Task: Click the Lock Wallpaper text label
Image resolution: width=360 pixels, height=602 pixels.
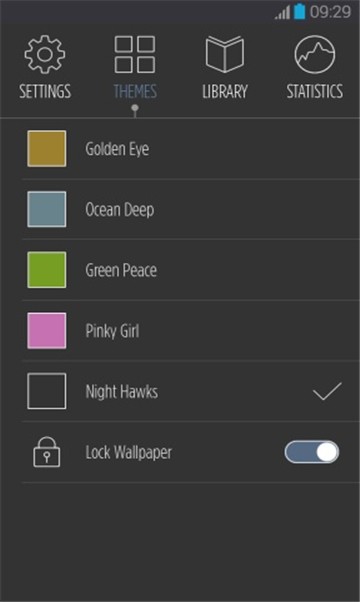Action: [129, 452]
